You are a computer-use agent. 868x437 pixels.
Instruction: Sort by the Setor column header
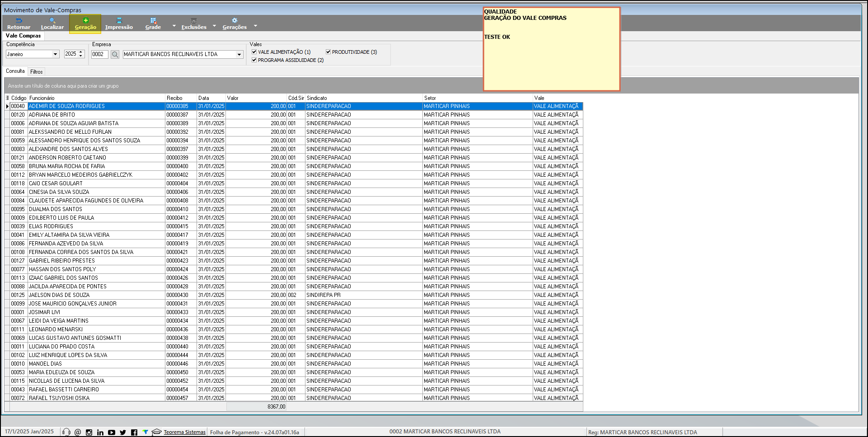478,98
